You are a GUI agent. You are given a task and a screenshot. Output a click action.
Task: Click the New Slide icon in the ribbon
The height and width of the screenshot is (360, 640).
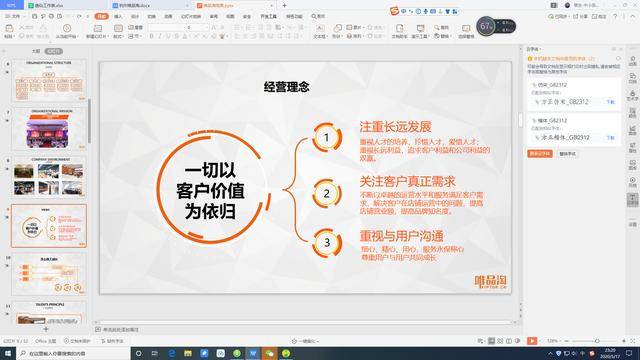[98, 28]
